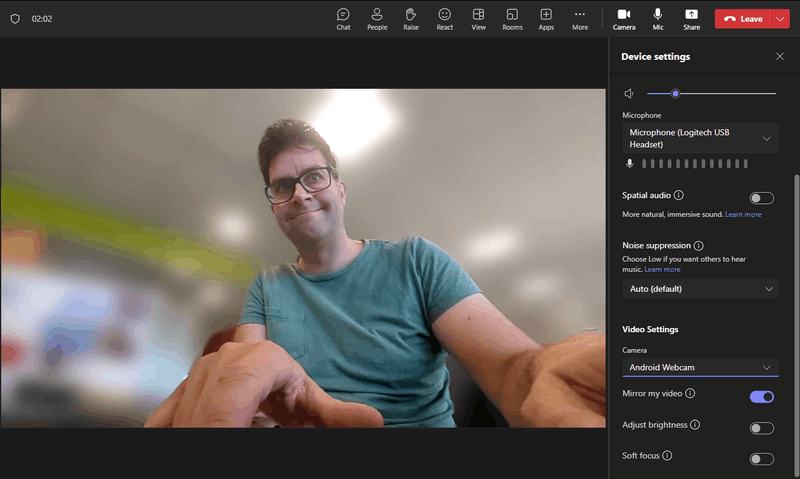Change the View layout
Image resolution: width=800 pixels, height=479 pixels.
pos(479,18)
